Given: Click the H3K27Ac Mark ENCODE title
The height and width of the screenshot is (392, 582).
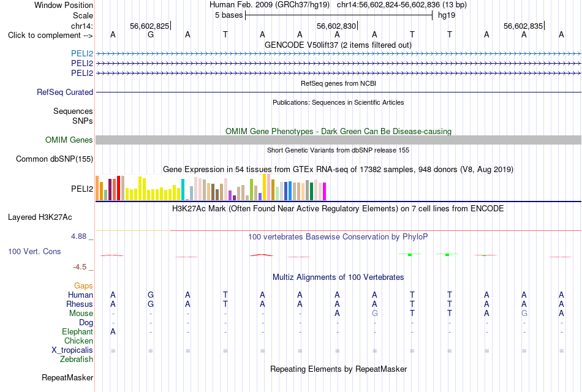Looking at the screenshot, I should pos(338,209).
